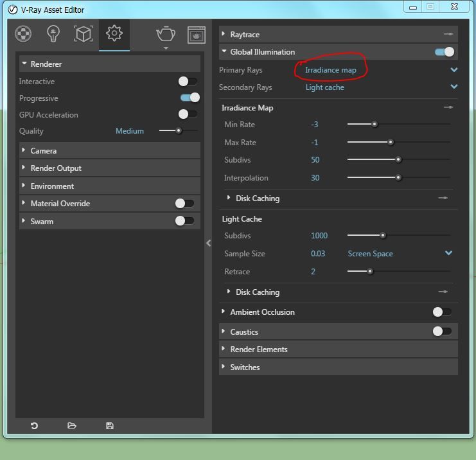
Task: Click the Medium quality label
Action: pyautogui.click(x=130, y=131)
